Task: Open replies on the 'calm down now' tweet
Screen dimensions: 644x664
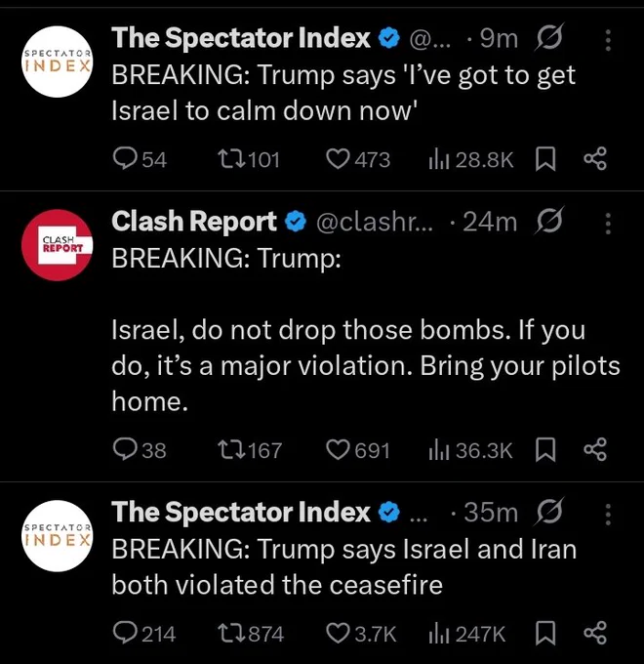Action: tap(141, 159)
